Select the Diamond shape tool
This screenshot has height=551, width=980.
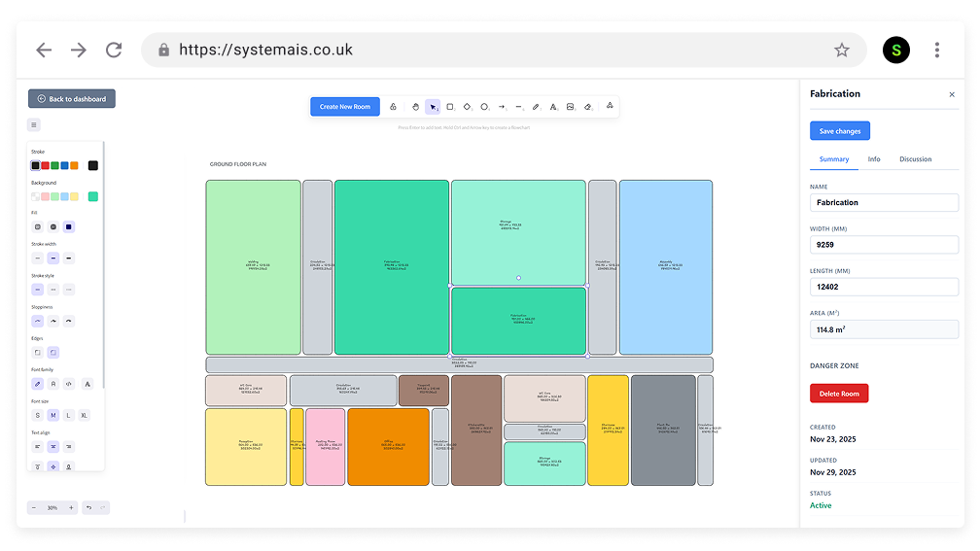[x=467, y=107]
